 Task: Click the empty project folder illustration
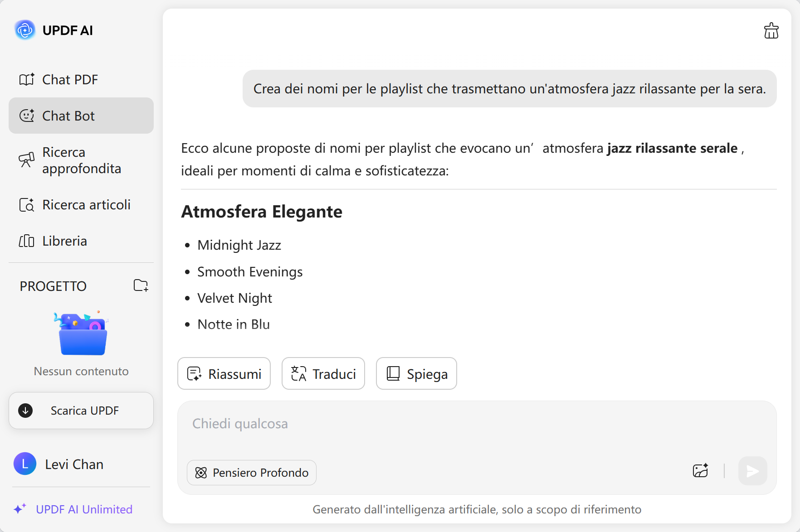(82, 334)
